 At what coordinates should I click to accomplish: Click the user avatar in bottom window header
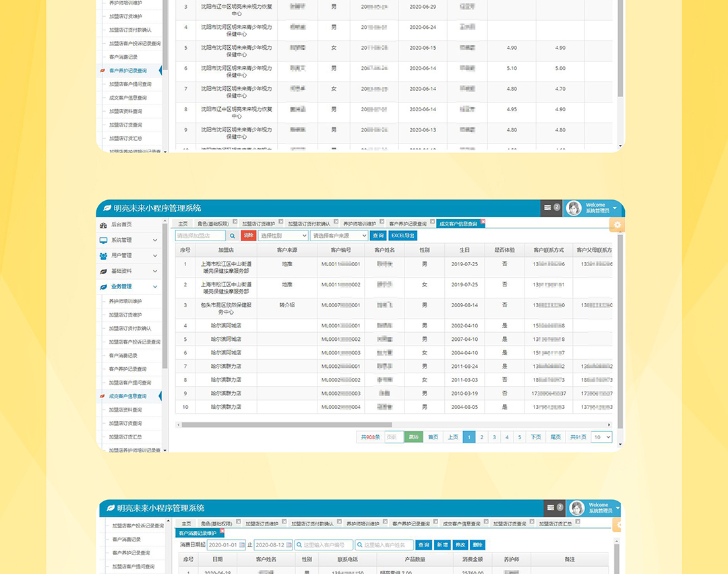tap(577, 508)
